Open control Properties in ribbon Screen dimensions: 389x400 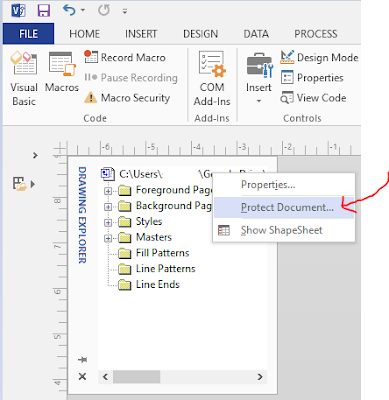click(312, 78)
